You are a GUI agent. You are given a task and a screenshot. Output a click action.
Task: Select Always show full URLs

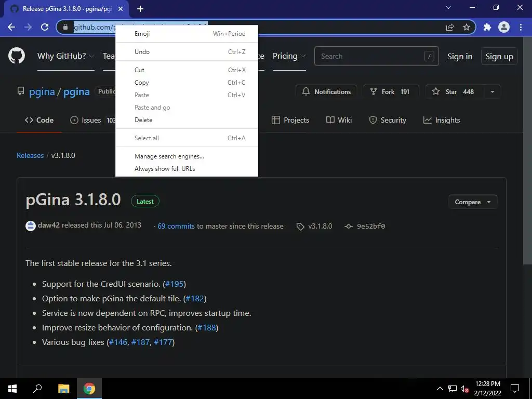(x=187, y=169)
